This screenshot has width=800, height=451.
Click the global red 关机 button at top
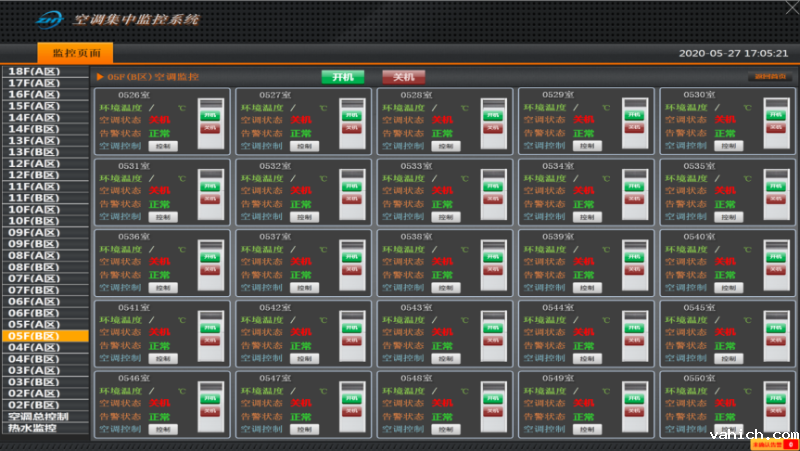click(x=403, y=77)
